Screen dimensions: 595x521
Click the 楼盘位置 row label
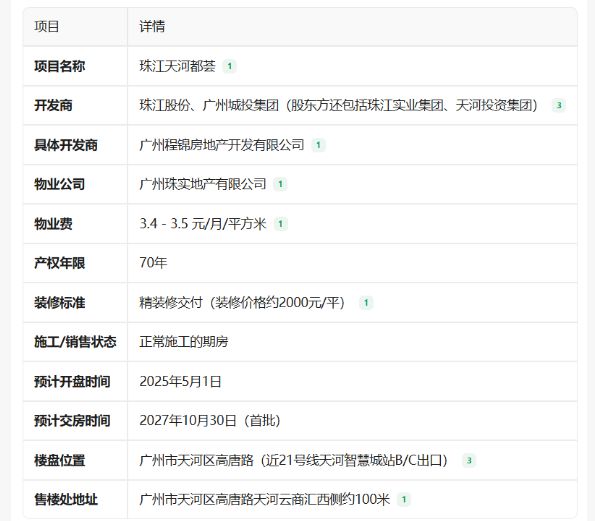60,460
